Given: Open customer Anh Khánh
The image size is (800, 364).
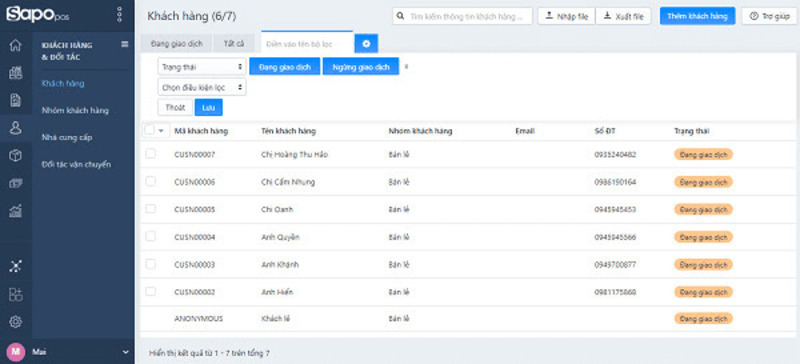Looking at the screenshot, I should click(280, 264).
